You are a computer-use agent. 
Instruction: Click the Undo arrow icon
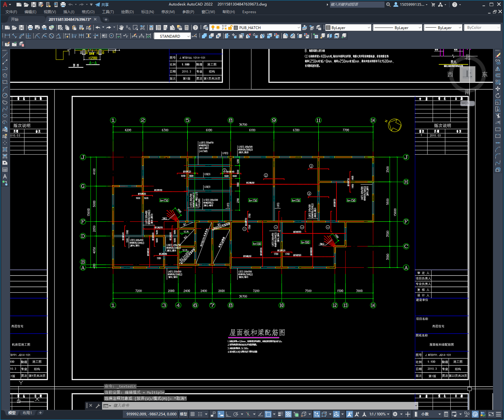tap(98, 28)
